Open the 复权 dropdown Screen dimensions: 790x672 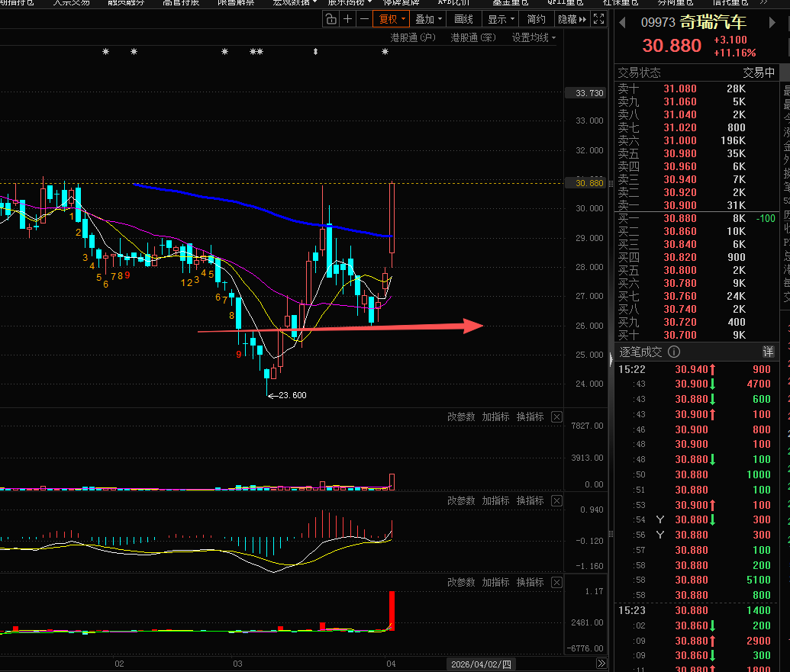coord(392,19)
